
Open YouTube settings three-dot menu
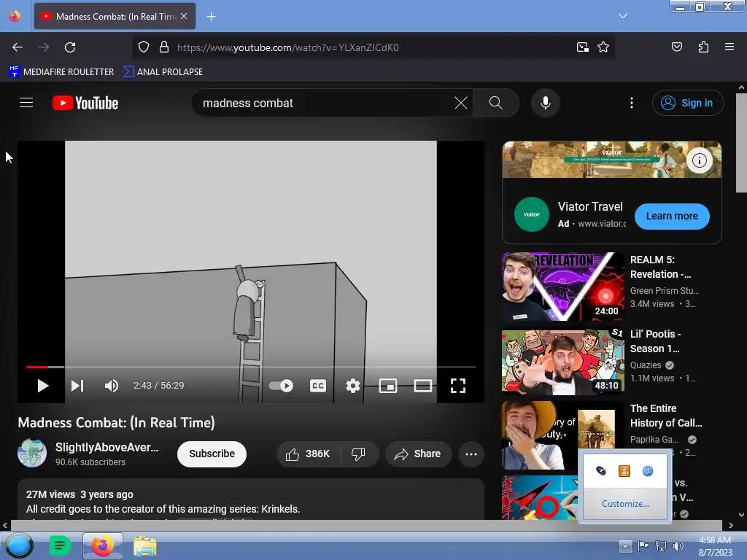(632, 103)
